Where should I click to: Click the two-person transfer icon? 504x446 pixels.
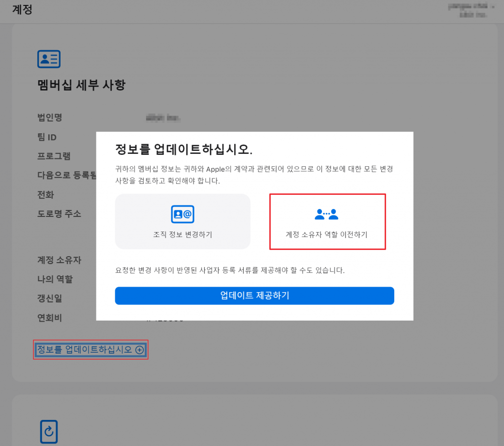coord(327,214)
